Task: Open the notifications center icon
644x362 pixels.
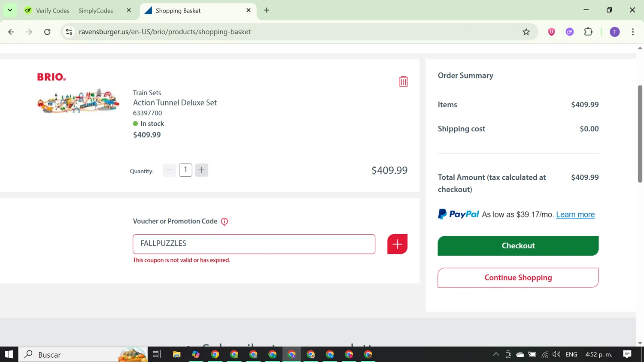Action: (x=627, y=354)
